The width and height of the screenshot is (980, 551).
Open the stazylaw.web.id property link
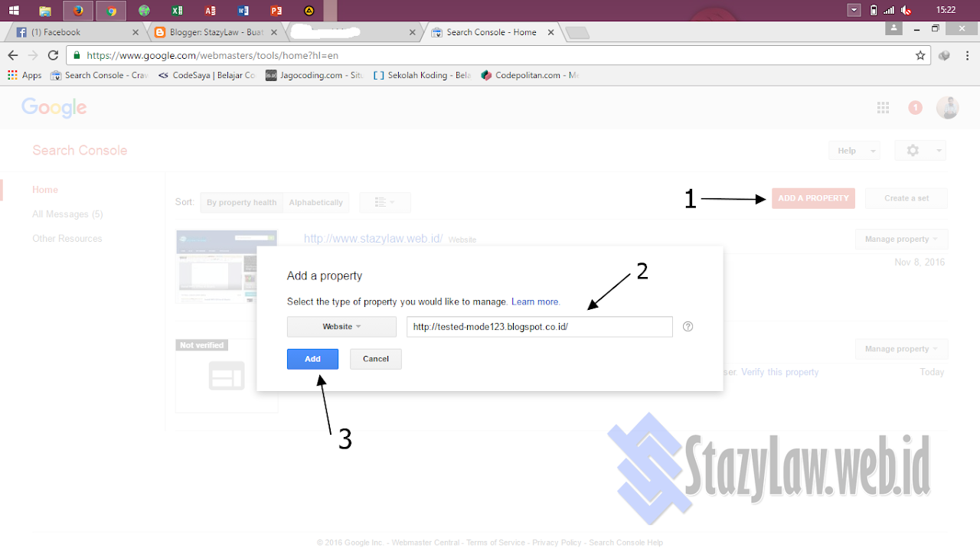[373, 239]
